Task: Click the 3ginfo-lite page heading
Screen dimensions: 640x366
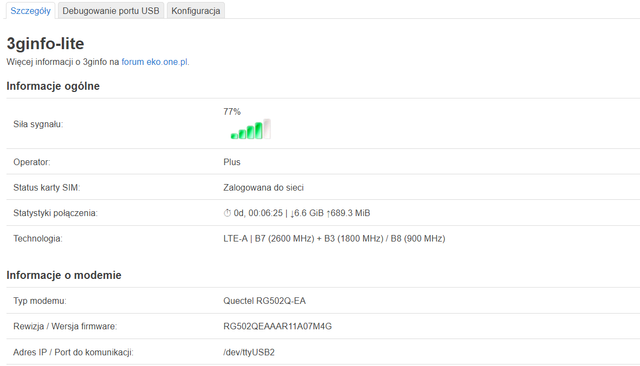Action: click(x=45, y=44)
